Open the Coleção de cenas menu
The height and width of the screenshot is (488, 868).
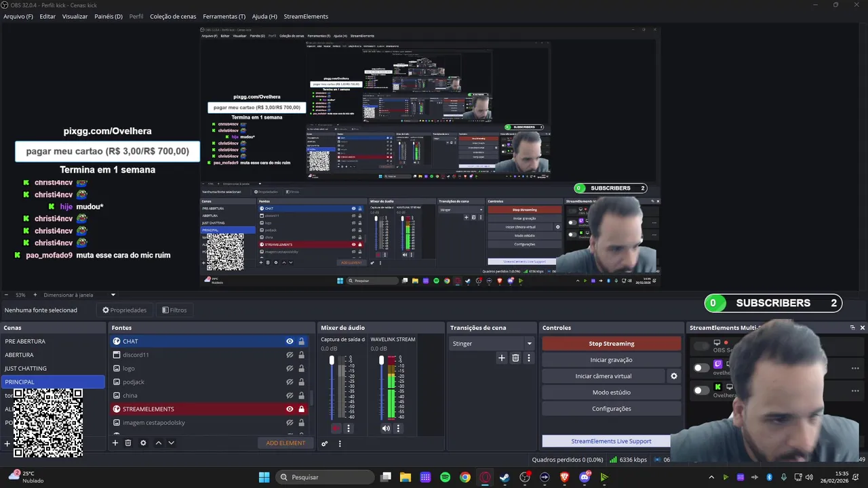173,16
